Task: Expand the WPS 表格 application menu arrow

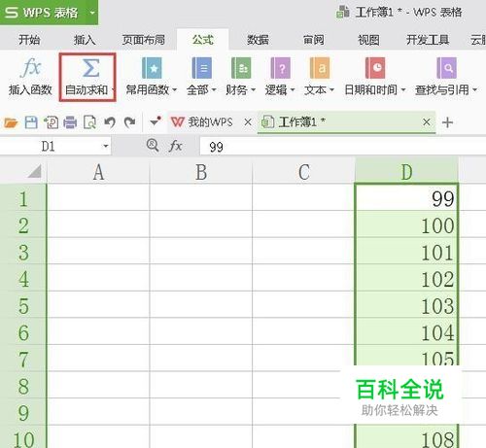Action: [92, 13]
